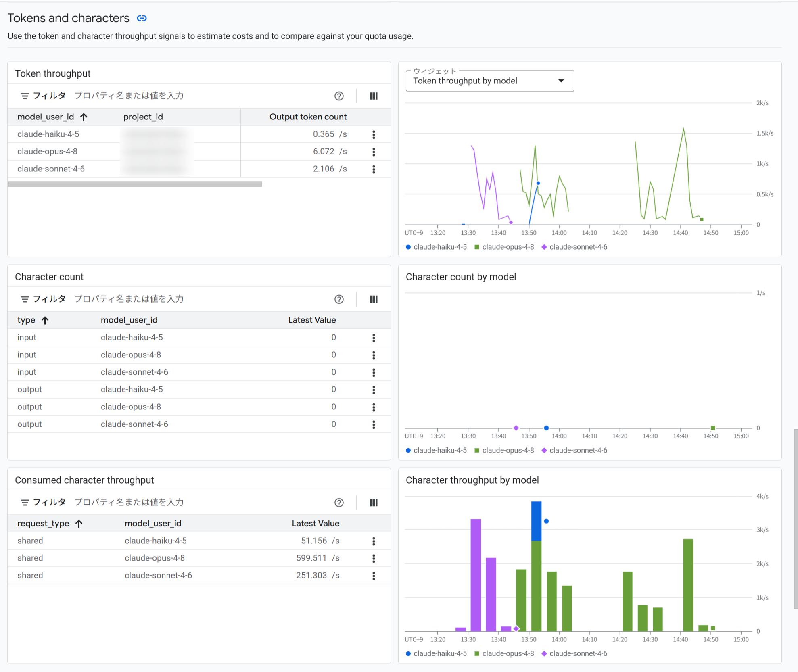Open row menu for shared claude-haiku-4-5 row

pos(374,541)
